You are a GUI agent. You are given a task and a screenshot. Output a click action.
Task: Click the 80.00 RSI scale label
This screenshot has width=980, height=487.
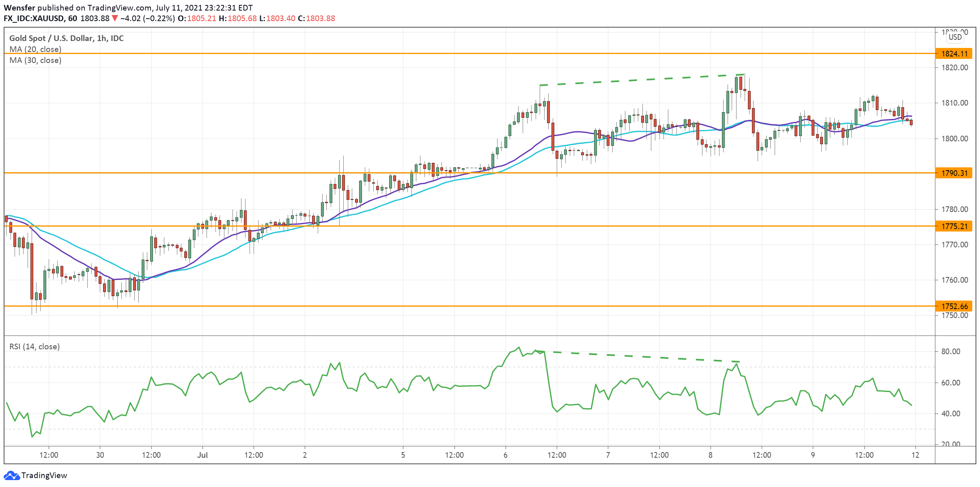tap(951, 351)
